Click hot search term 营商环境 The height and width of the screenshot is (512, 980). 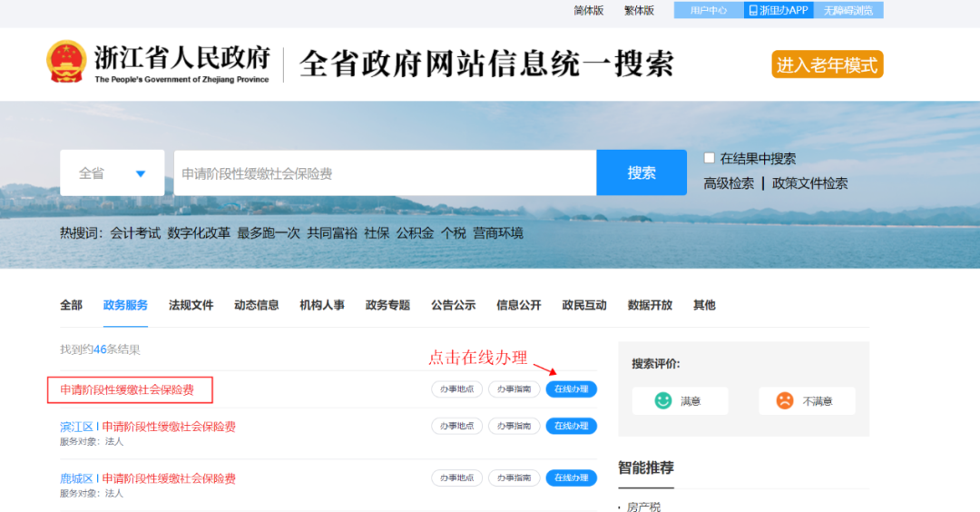click(x=498, y=233)
